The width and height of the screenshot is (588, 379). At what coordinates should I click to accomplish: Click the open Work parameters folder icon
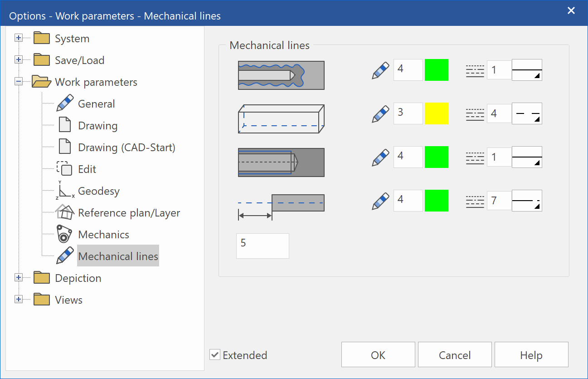[x=41, y=82]
